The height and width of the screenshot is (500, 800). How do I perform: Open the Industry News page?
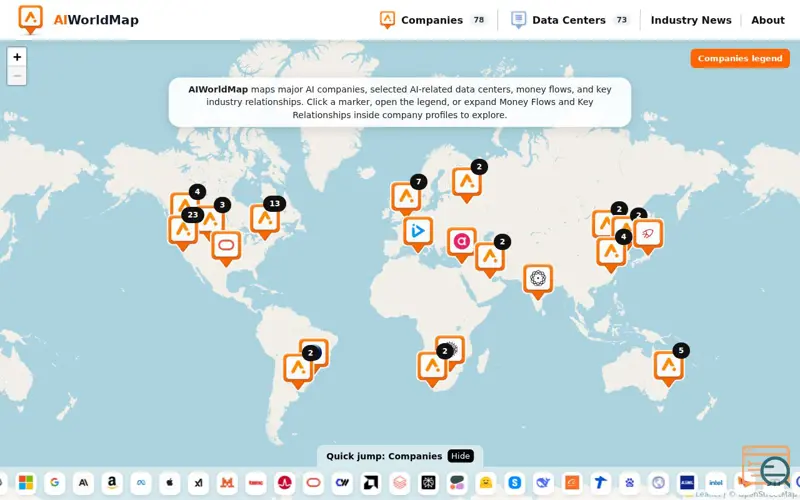point(691,20)
